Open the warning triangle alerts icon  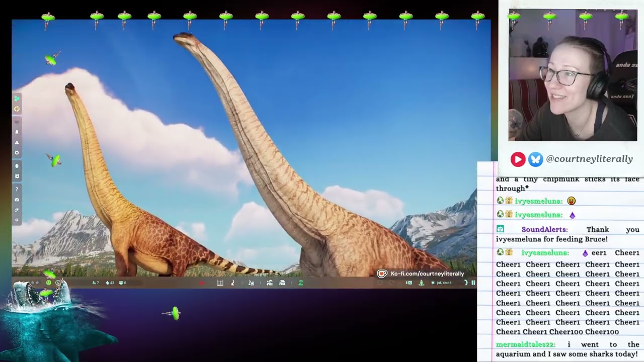(x=17, y=142)
